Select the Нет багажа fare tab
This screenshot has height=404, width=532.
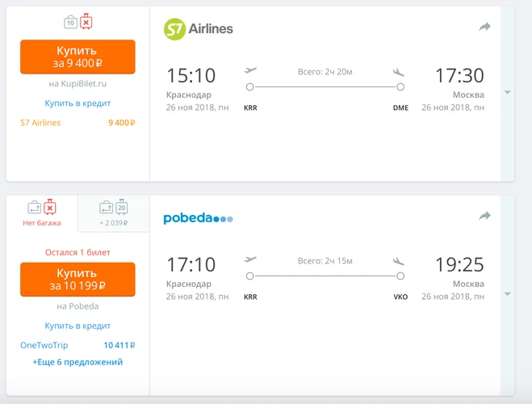pyautogui.click(x=42, y=213)
